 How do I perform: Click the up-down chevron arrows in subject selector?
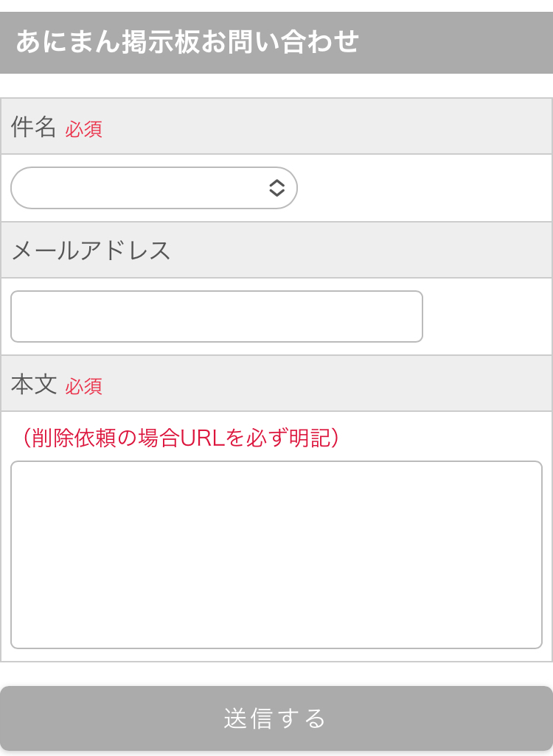(x=276, y=188)
